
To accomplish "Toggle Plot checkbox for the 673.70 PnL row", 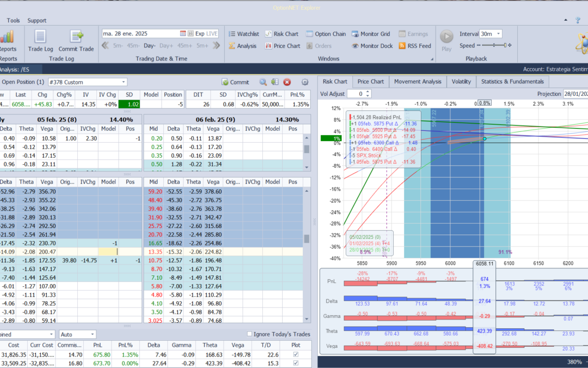I will pos(296,363).
